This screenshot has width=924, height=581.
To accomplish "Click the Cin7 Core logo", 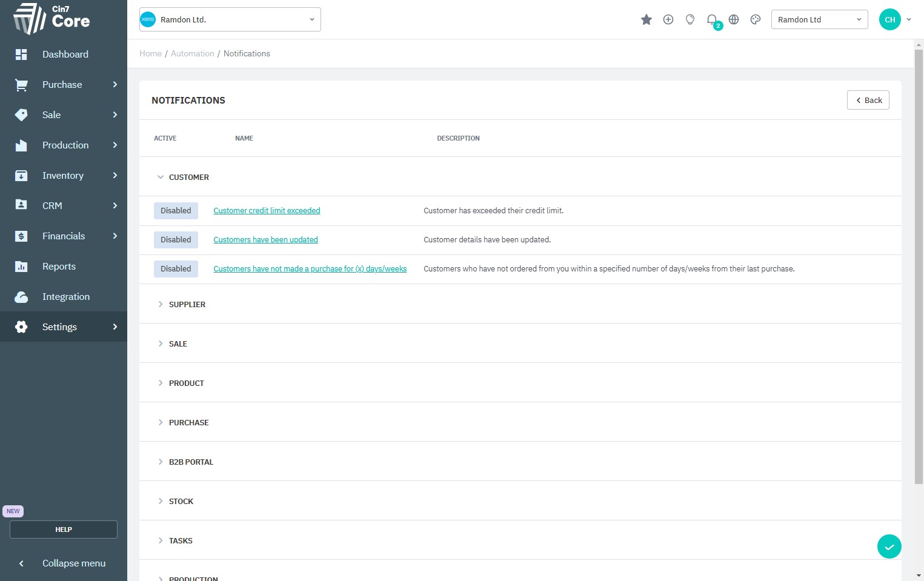I will coord(52,18).
